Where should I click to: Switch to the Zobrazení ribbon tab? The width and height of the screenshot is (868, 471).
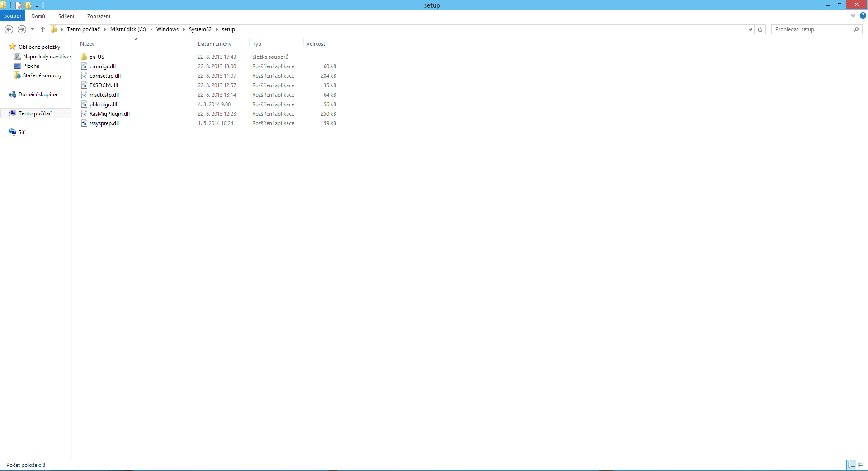(x=99, y=16)
